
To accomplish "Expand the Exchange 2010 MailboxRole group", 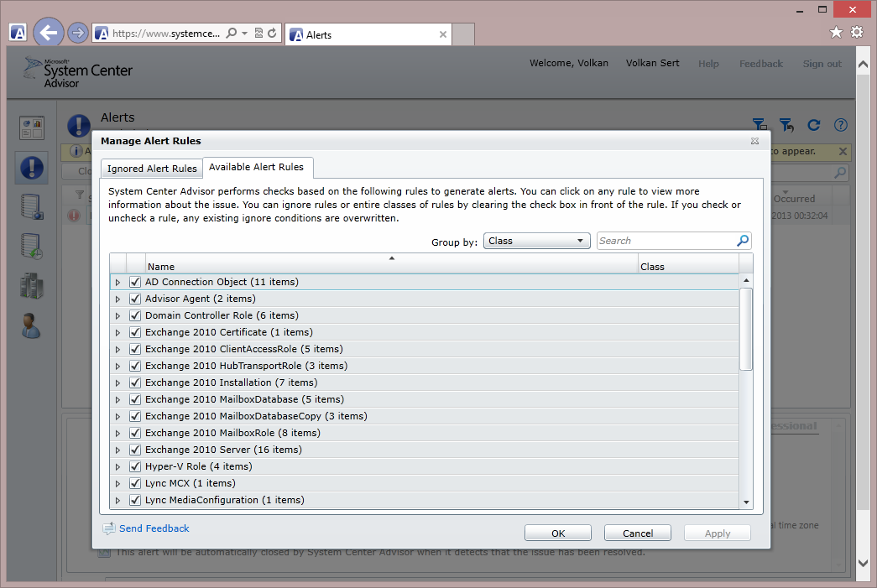I will [x=117, y=433].
